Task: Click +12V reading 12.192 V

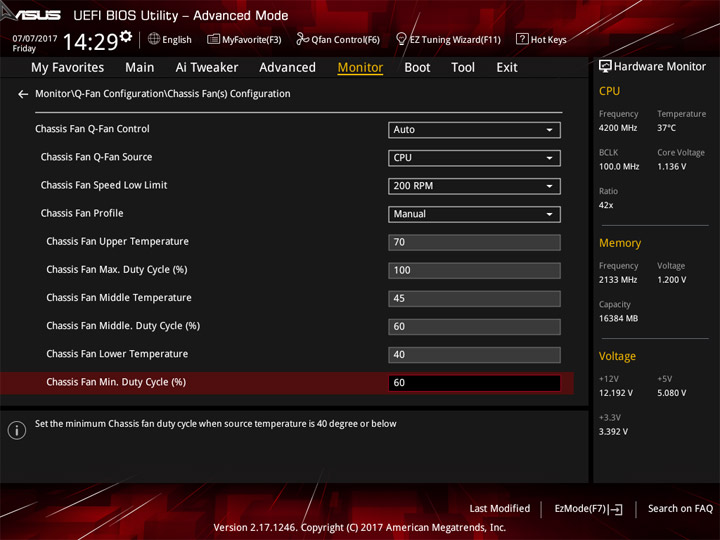Action: click(616, 393)
